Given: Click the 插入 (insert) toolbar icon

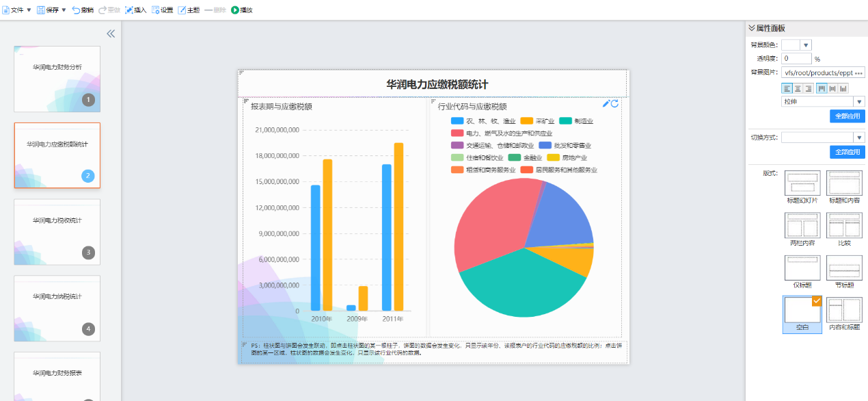Looking at the screenshot, I should [x=135, y=10].
